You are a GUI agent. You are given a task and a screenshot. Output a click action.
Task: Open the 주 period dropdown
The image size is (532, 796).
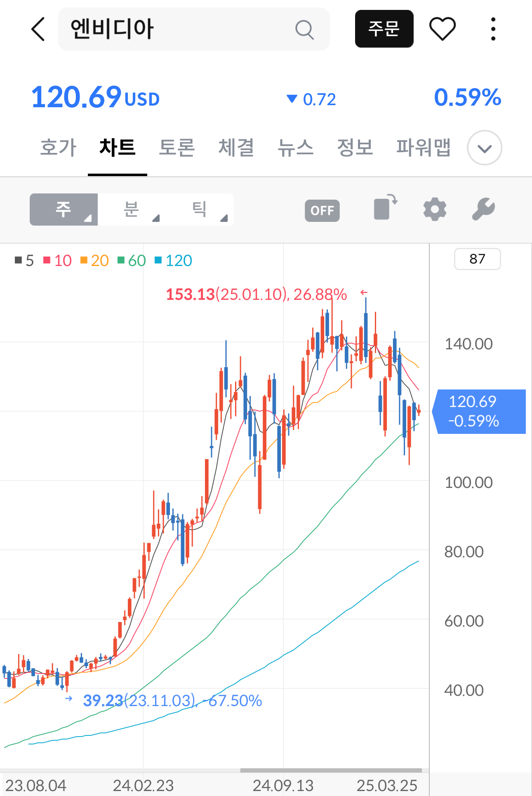point(64,210)
